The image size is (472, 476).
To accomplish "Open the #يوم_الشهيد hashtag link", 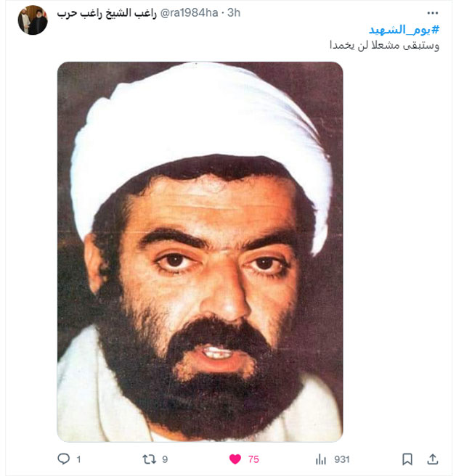I will [x=404, y=30].
